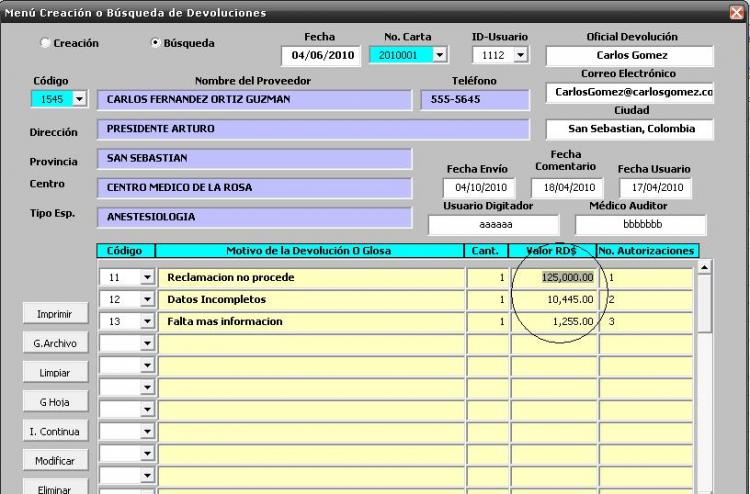The height and width of the screenshot is (494, 750).
Task: Click the Cant. column header
Action: 486,251
